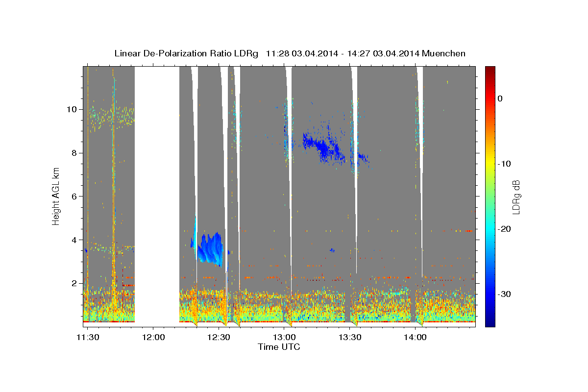Click the blue cloud blob near 4 km
This screenshot has height=392, width=588.
(210, 249)
